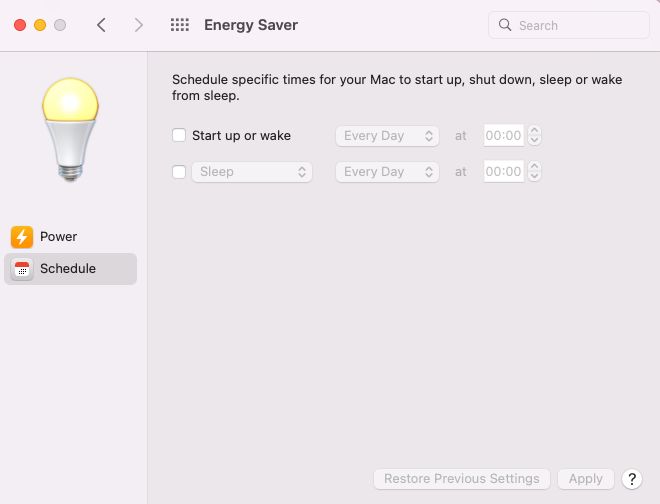The height and width of the screenshot is (504, 660).
Task: Select the Schedule sidebar item
Action: tap(70, 269)
